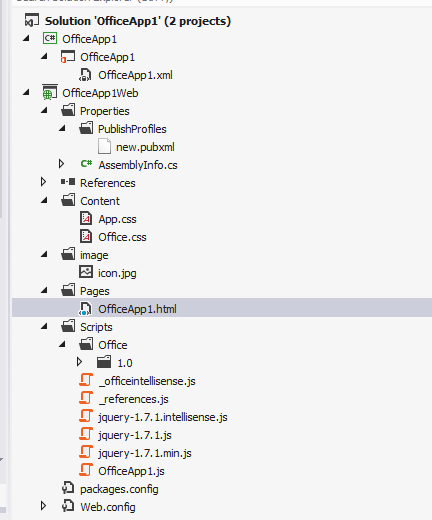Select the OfficeApp1Web project name

pyautogui.click(x=100, y=93)
